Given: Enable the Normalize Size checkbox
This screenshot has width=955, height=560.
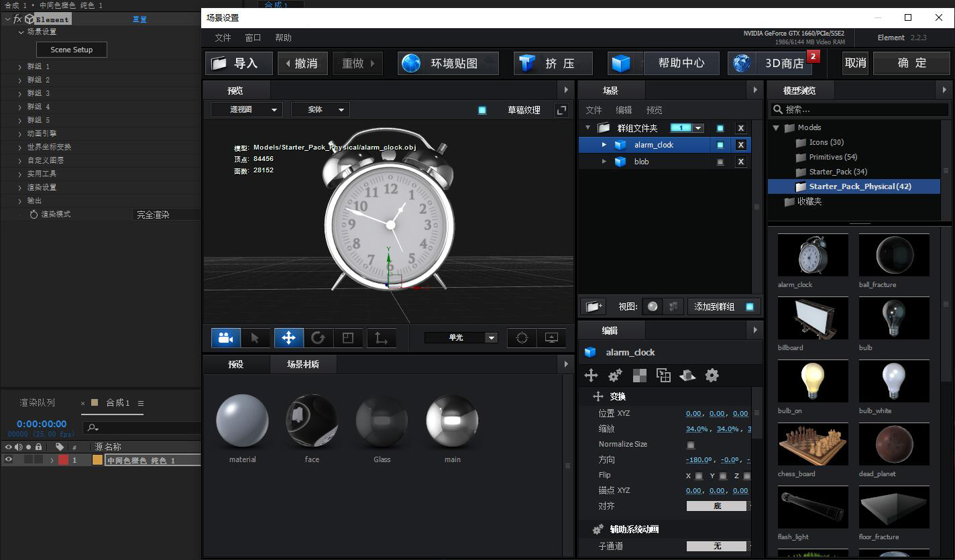Looking at the screenshot, I should point(691,445).
